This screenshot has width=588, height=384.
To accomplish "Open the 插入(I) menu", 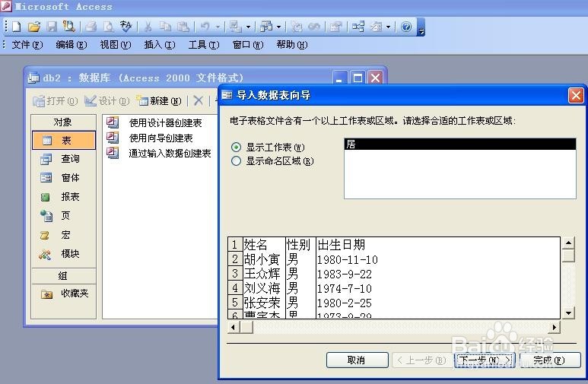I will coord(160,45).
